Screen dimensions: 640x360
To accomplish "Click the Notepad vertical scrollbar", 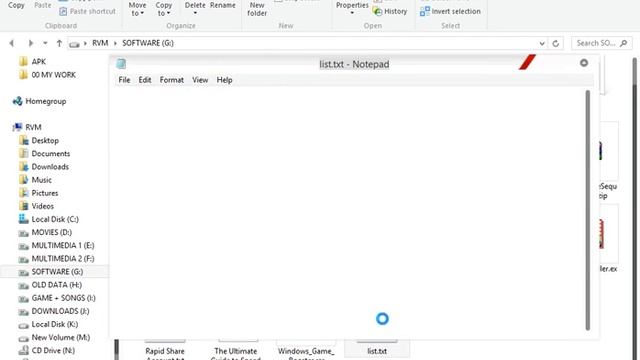I will (588, 210).
